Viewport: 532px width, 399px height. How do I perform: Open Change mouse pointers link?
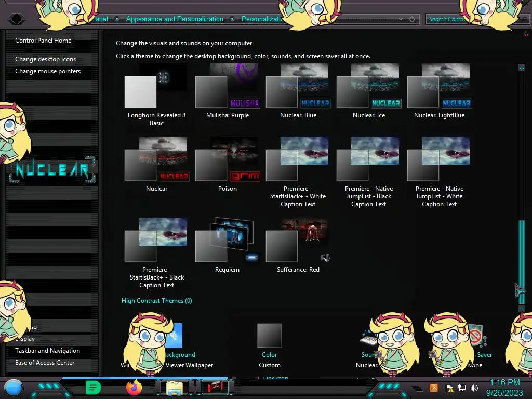coord(48,71)
